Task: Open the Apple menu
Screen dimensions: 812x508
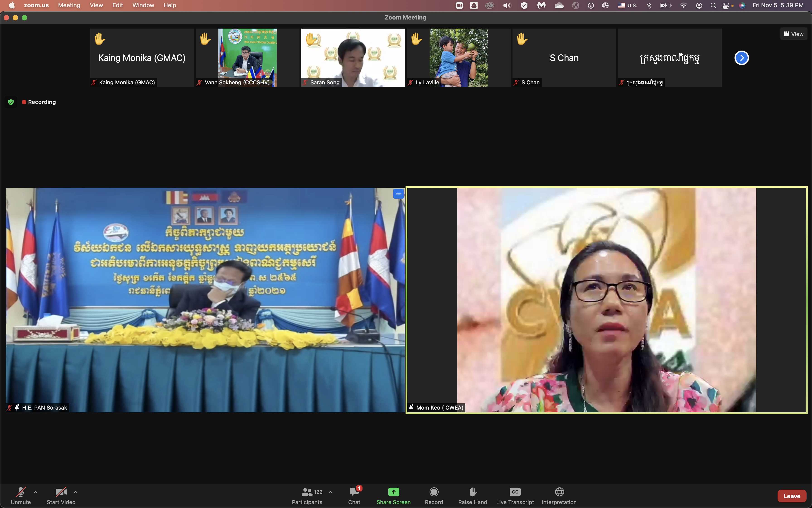Action: tap(12, 5)
